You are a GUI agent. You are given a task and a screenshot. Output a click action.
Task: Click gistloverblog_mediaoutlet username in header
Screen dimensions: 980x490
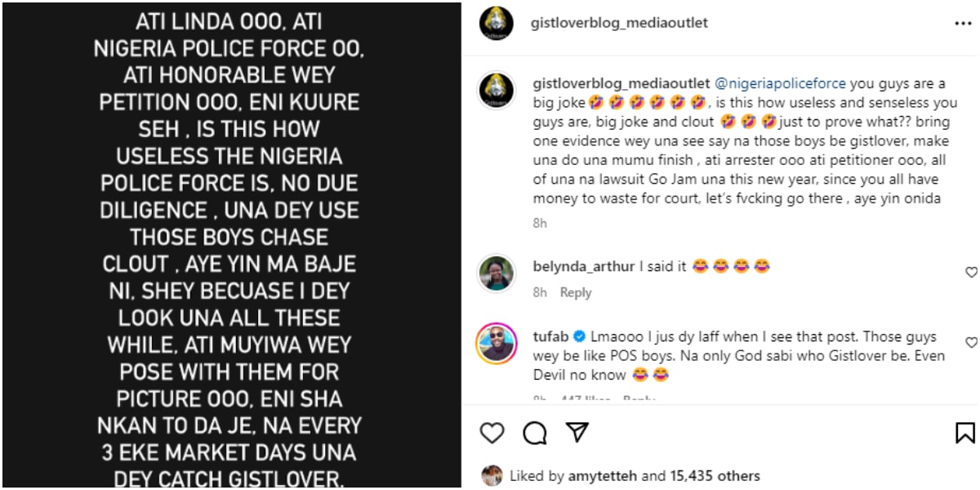[x=619, y=23]
